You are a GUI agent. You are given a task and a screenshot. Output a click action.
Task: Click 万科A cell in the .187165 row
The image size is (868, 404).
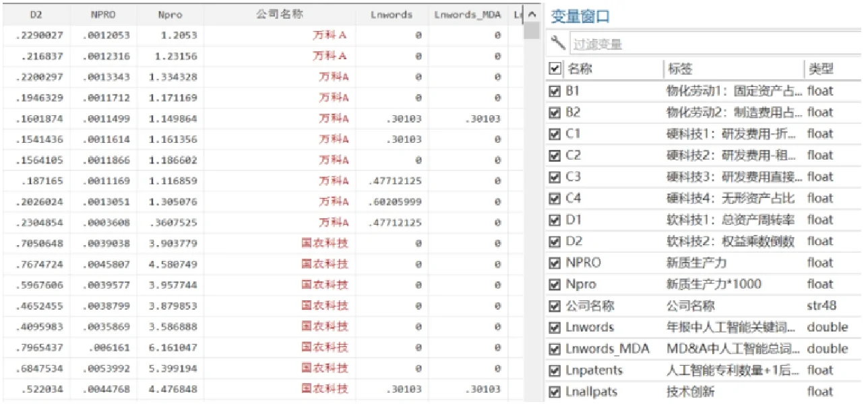[334, 181]
